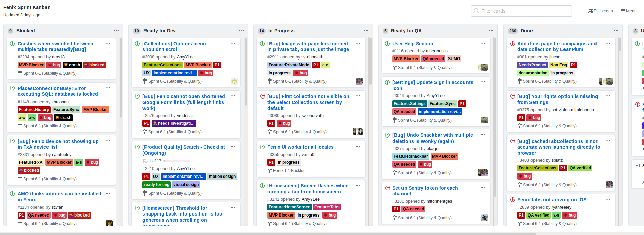Viewport: 644px width, 235px height.
Task: Click checklist icon next to 1 of 17
Action: (145, 161)
